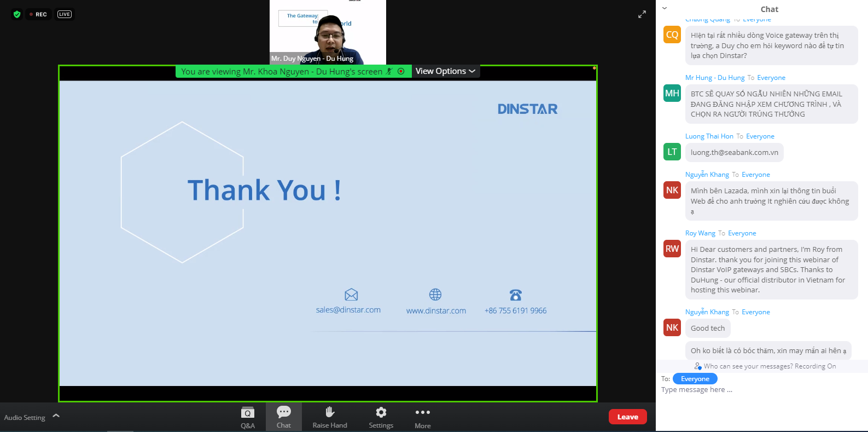Click the REC recording indicator
868x432 pixels.
pos(38,14)
